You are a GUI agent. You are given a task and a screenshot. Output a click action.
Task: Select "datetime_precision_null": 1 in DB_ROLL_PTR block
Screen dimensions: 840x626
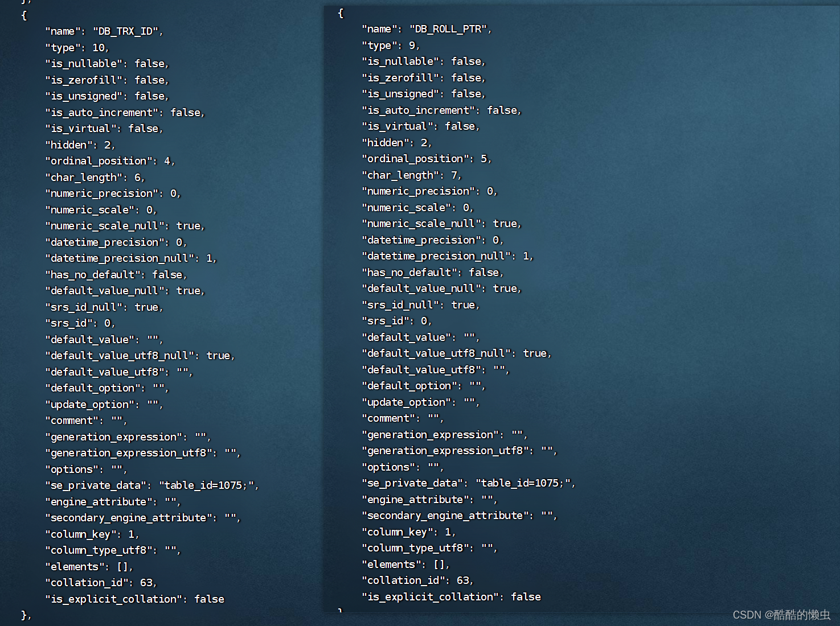(448, 256)
